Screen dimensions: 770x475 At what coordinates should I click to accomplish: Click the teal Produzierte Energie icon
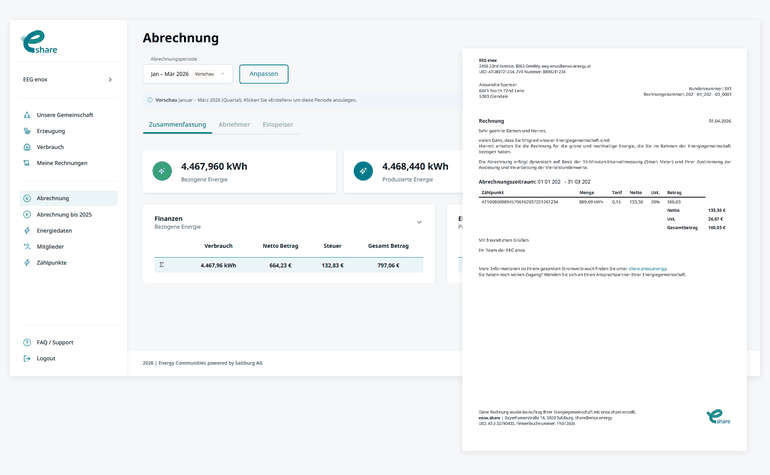pyautogui.click(x=363, y=171)
